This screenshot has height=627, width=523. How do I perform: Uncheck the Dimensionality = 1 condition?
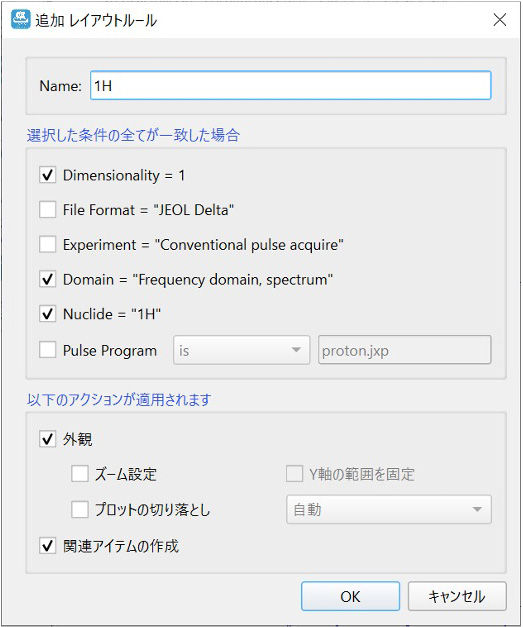(48, 175)
